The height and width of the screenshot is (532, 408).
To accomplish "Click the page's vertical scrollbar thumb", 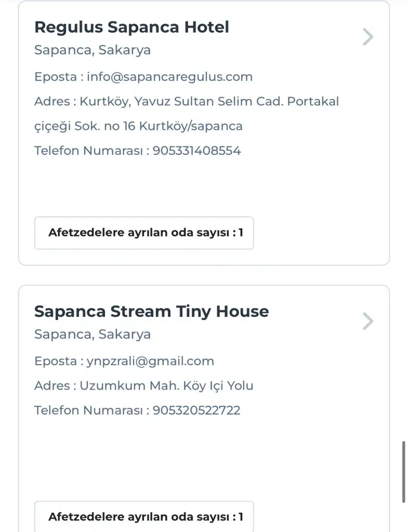I will pyautogui.click(x=404, y=472).
